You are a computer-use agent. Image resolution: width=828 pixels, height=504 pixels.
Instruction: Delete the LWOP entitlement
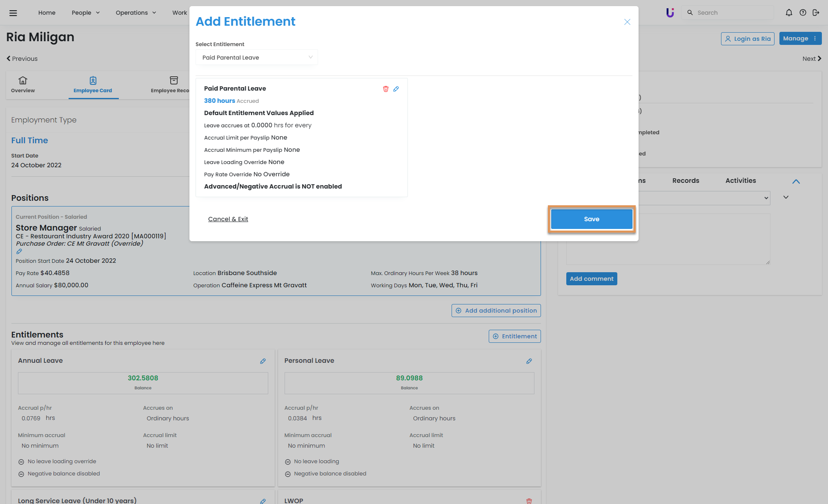[529, 501]
